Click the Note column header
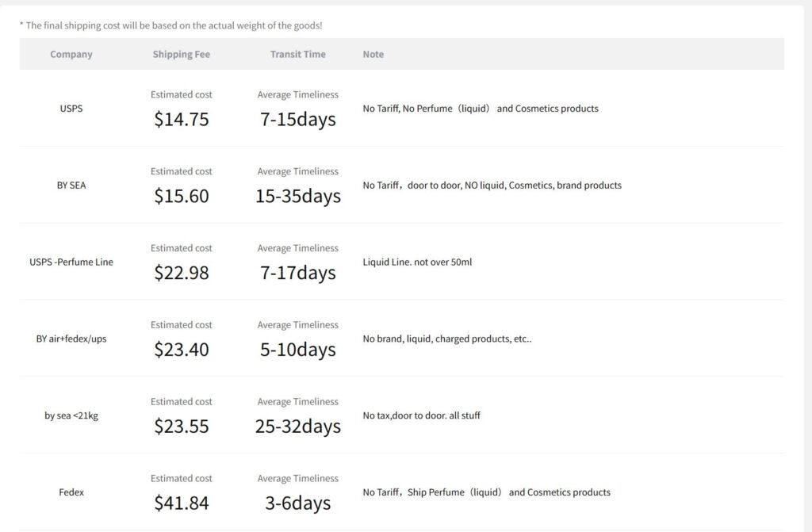 point(373,55)
